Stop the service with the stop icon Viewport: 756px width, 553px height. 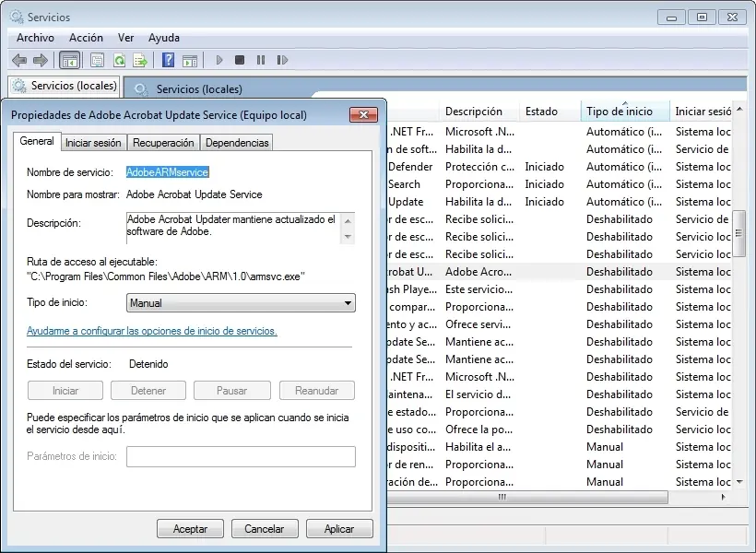point(240,60)
